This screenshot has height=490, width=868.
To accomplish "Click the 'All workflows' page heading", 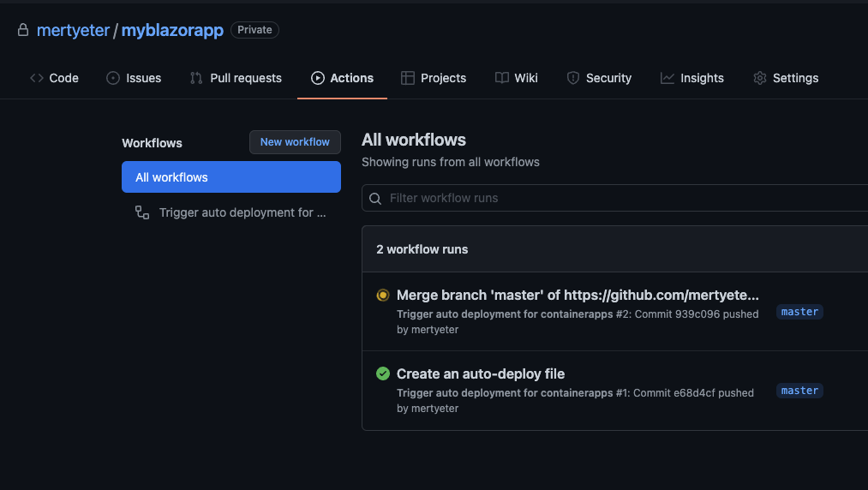I will coord(414,140).
